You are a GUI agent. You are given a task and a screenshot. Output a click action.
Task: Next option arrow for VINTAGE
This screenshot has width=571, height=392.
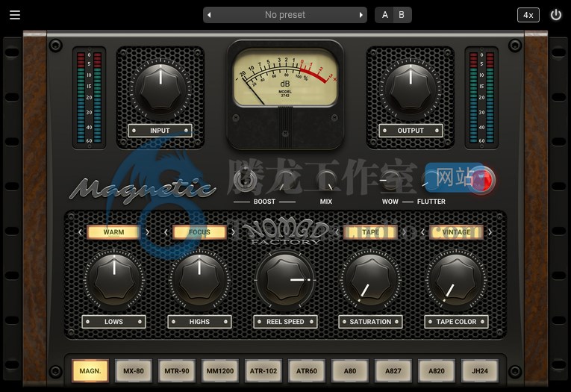click(x=490, y=232)
